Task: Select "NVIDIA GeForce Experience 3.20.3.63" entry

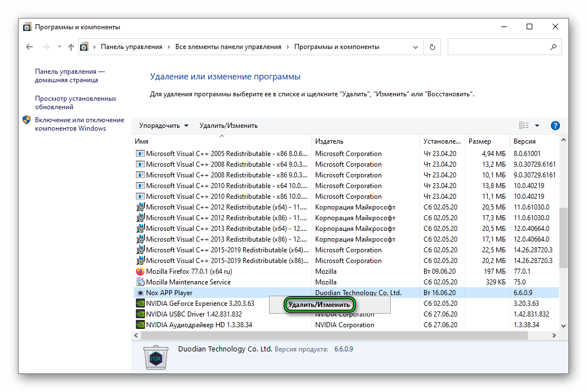Action: click(x=200, y=304)
